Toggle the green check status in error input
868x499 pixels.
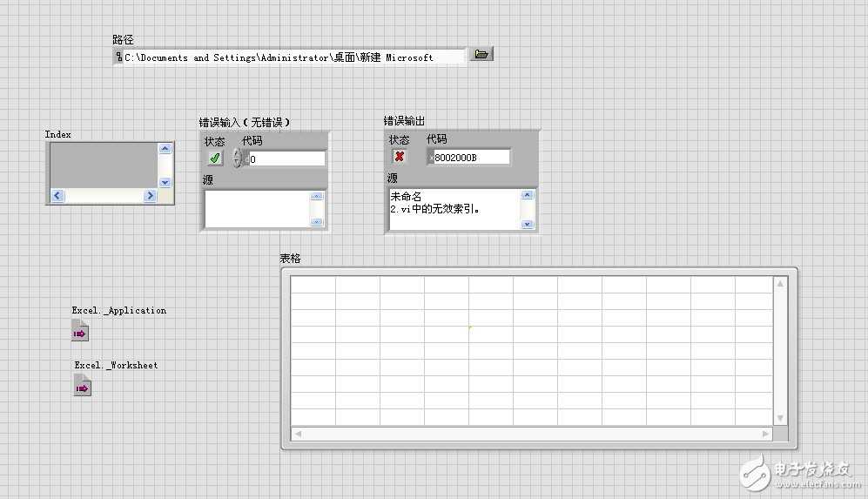(215, 158)
